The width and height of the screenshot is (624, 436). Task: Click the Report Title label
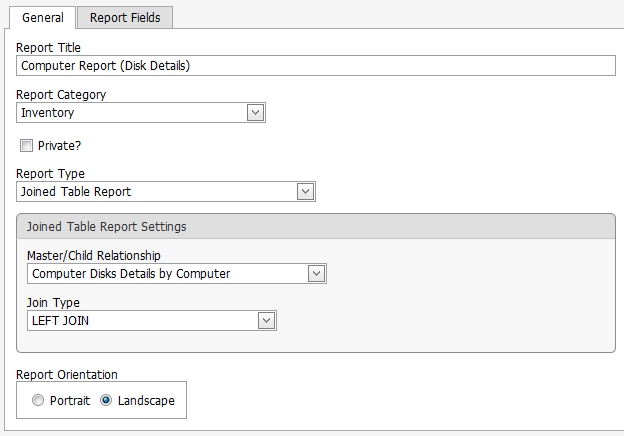pyautogui.click(x=48, y=47)
